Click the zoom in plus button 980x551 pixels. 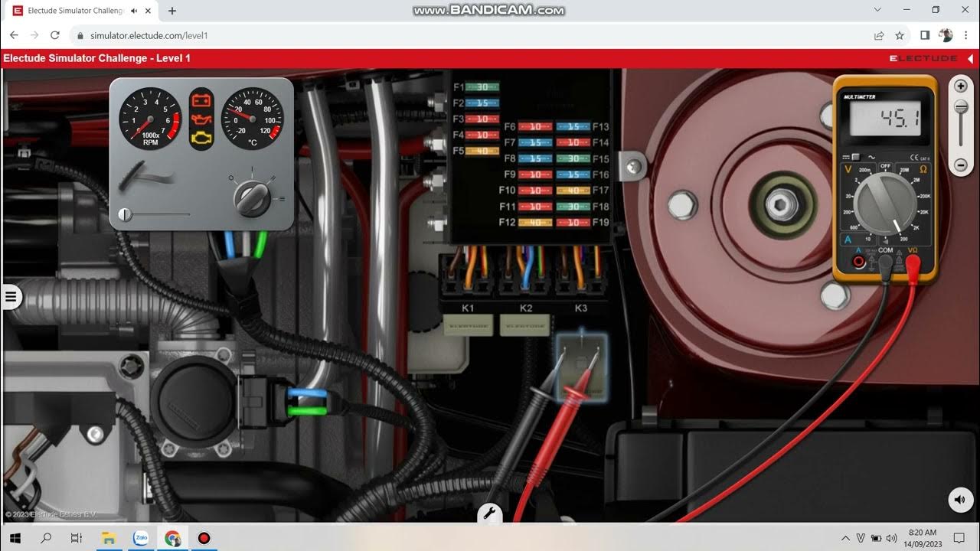(961, 86)
